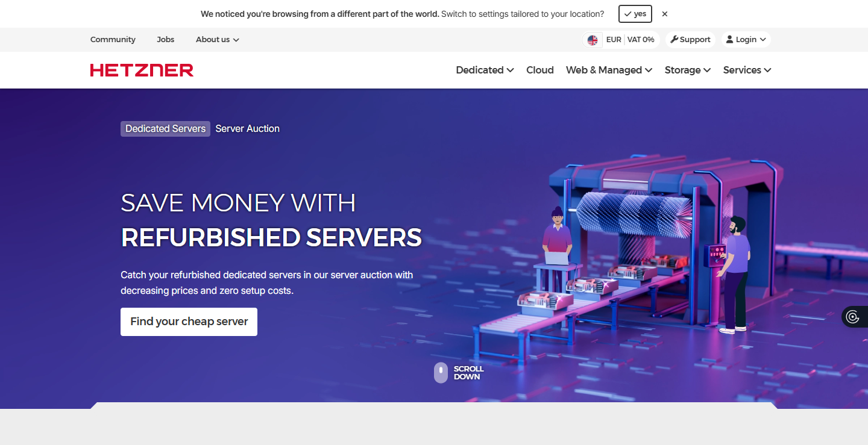This screenshot has height=445, width=868.
Task: Open the Services dropdown
Action: tap(747, 70)
